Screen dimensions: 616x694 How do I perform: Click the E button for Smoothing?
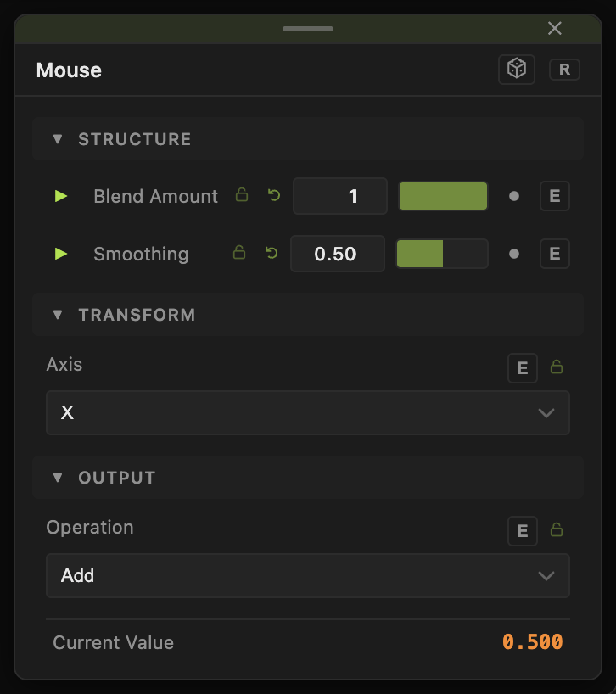555,254
